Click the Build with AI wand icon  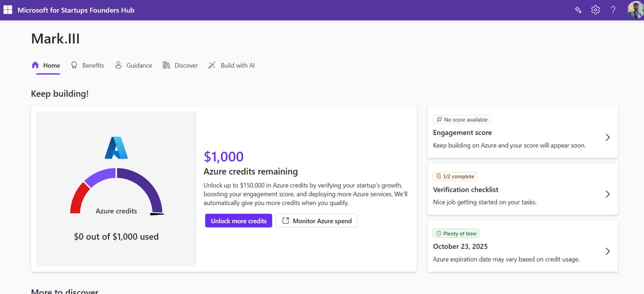click(212, 65)
